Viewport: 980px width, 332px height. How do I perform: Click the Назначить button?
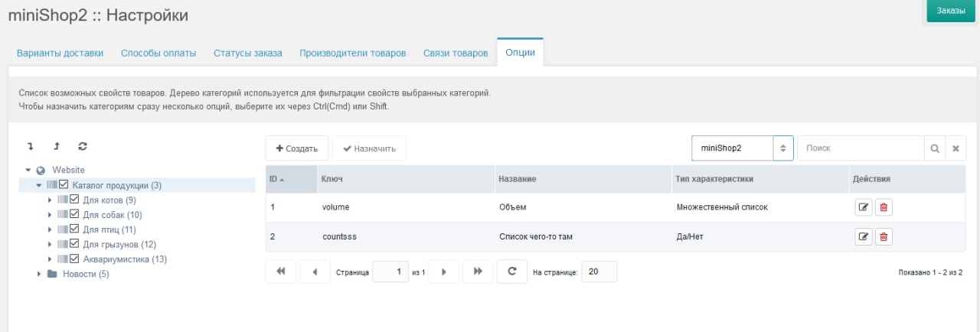[x=369, y=148]
